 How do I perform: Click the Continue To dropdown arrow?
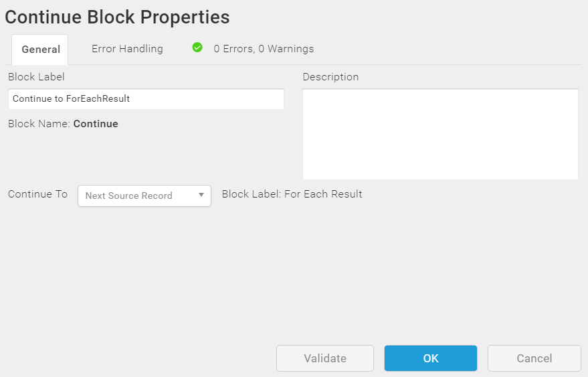[201, 195]
